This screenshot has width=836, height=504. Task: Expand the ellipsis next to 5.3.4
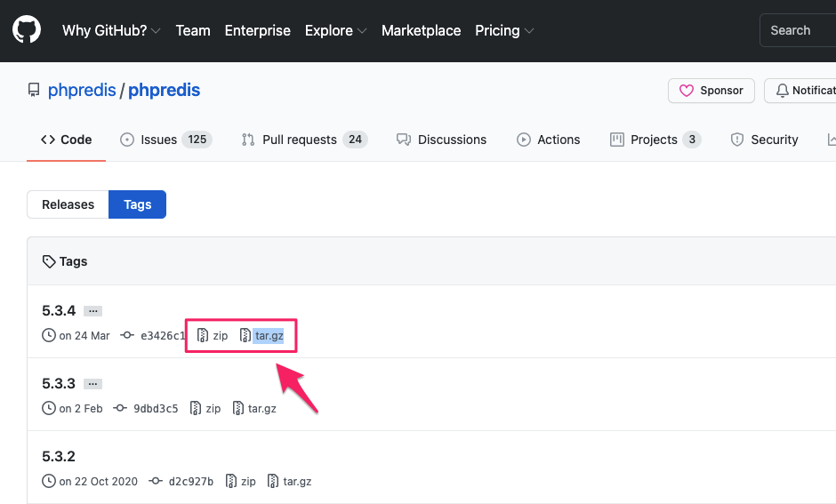click(92, 311)
